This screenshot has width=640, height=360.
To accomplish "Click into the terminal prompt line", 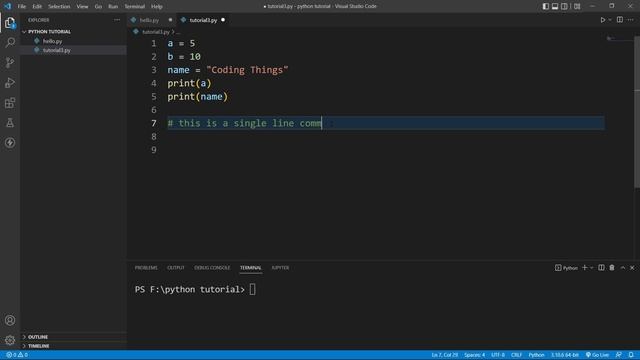I will [195, 289].
